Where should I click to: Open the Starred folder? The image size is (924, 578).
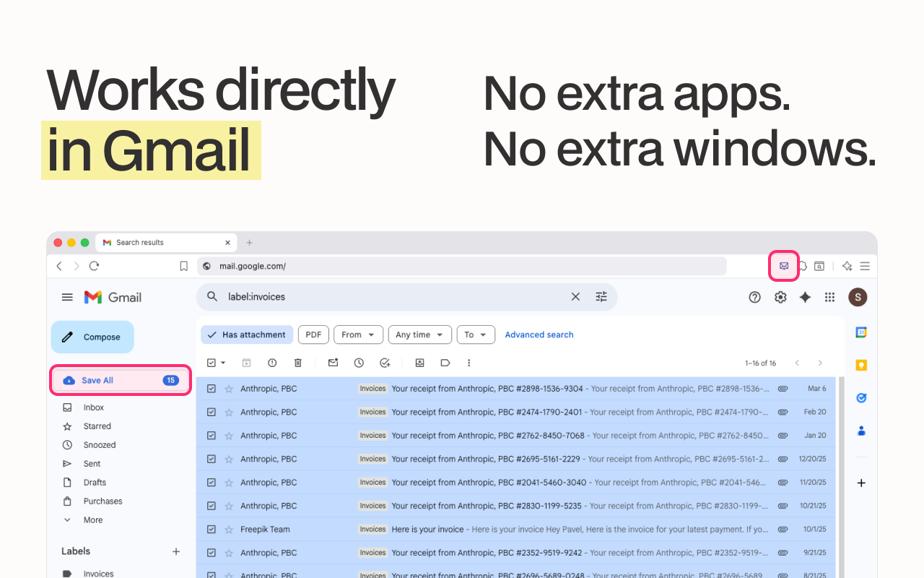(x=97, y=426)
